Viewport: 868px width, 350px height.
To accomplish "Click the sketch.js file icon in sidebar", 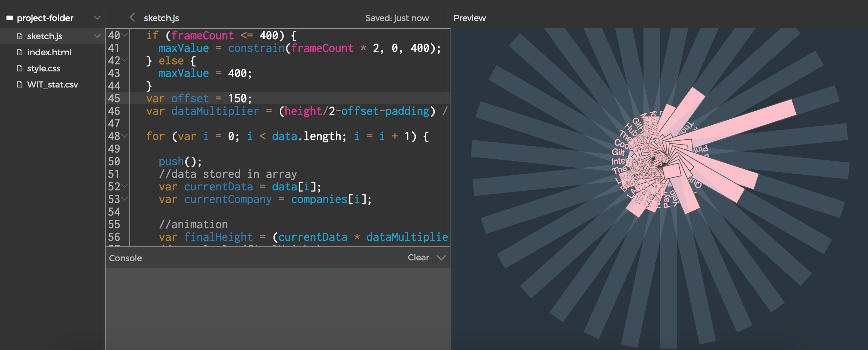I will pos(20,36).
